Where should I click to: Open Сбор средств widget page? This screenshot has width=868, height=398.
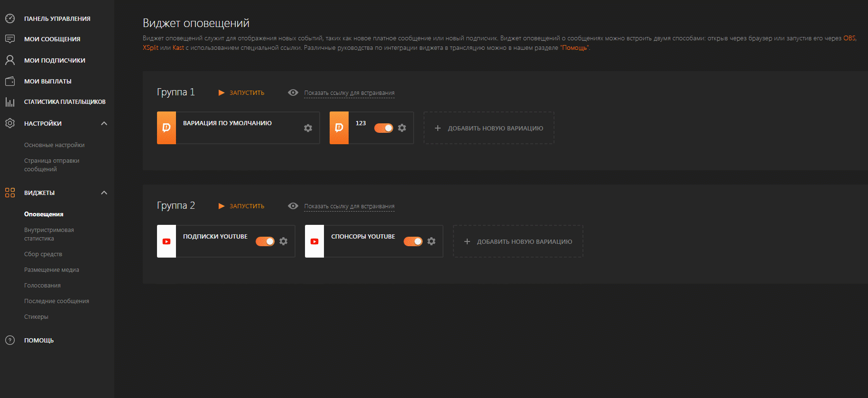pyautogui.click(x=43, y=254)
